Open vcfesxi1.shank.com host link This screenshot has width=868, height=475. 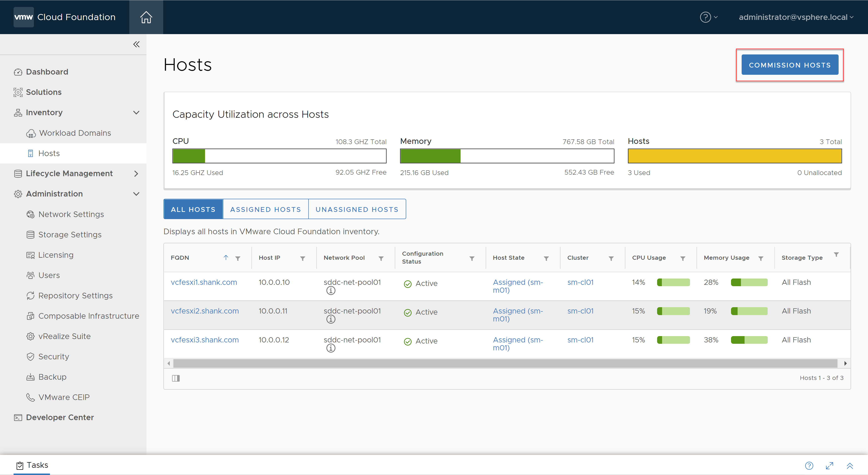coord(204,282)
